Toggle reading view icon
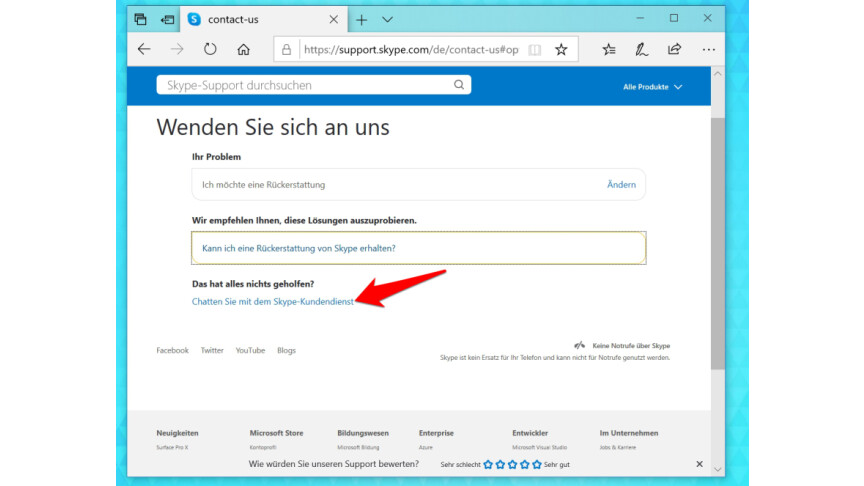The width and height of the screenshot is (864, 486). point(534,50)
